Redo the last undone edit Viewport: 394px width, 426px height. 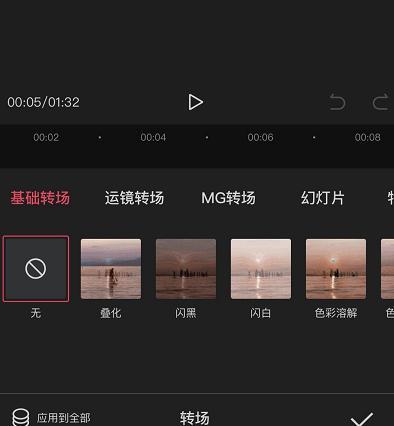click(x=381, y=102)
